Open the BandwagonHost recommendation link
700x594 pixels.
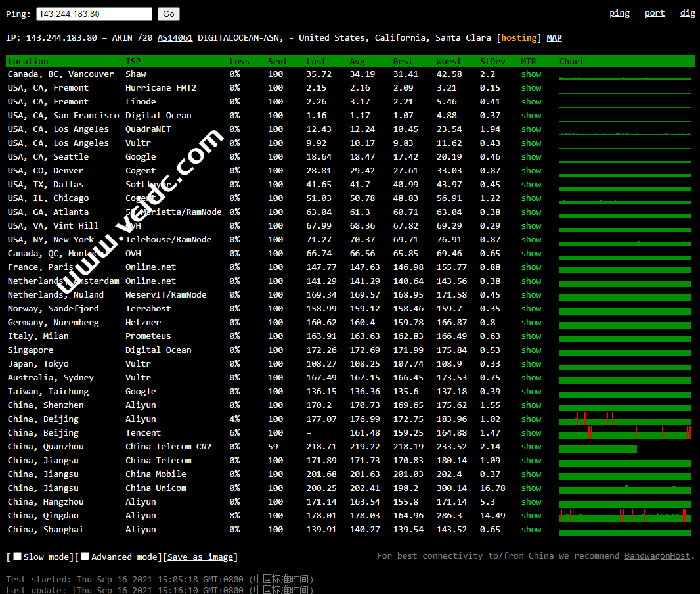pos(657,556)
